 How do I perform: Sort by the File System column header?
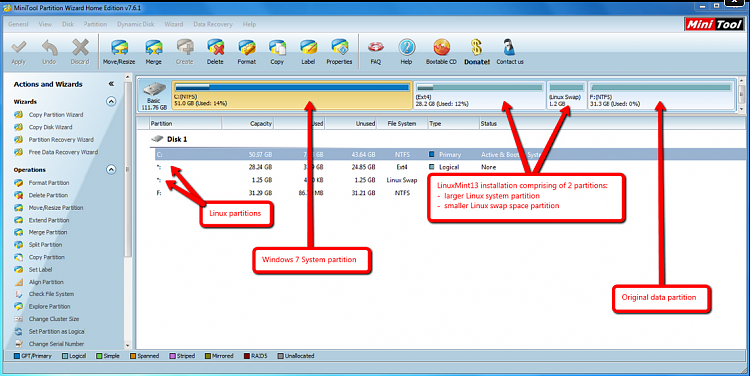click(401, 123)
